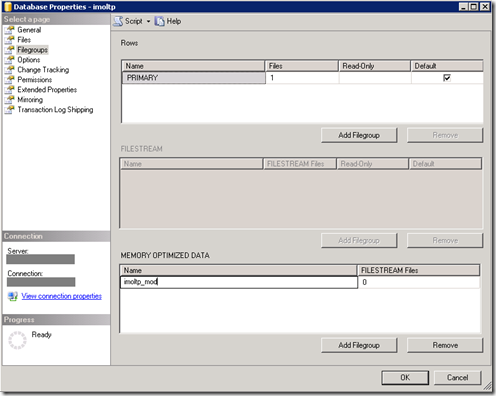
Task: Click the Change Tracking page icon
Action: click(9, 70)
